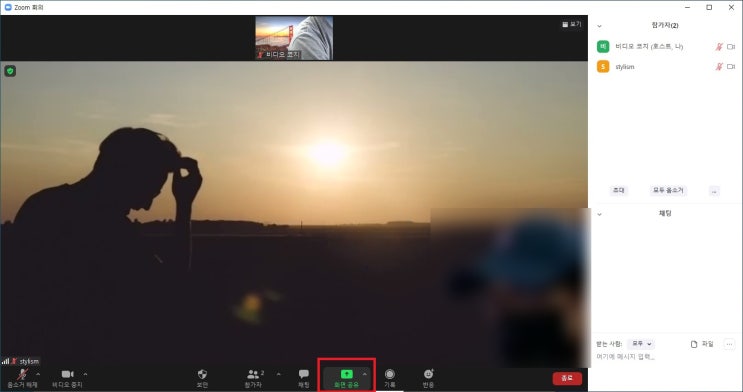743x392 pixels.
Task: Click the 초대 invite button
Action: 618,191
